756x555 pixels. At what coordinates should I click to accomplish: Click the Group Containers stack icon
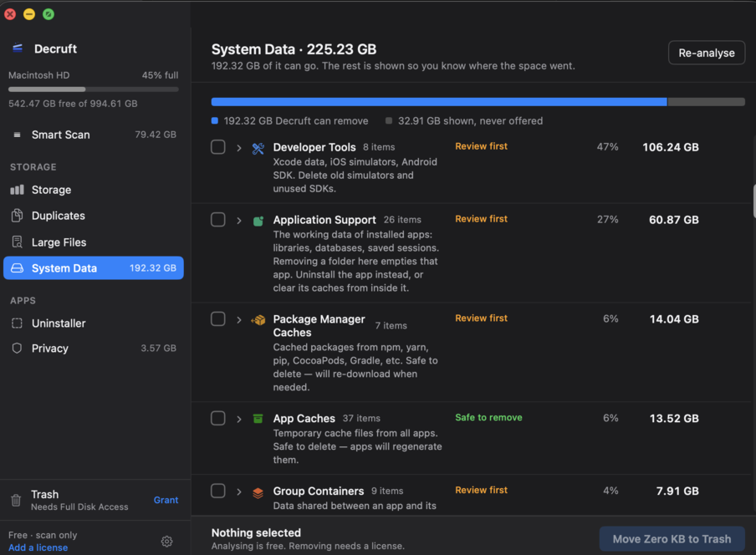258,492
